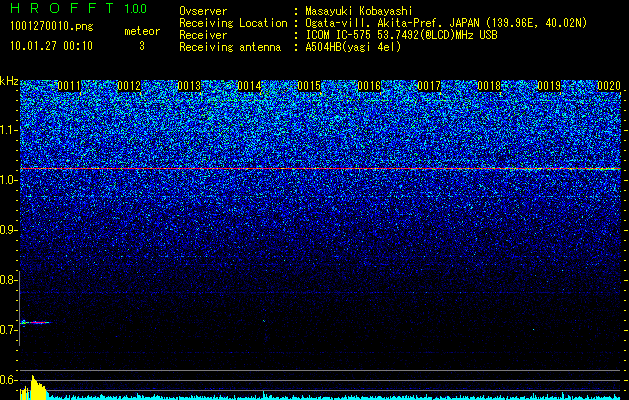
Task: Click the Receiving Location label
Action: click(x=233, y=23)
